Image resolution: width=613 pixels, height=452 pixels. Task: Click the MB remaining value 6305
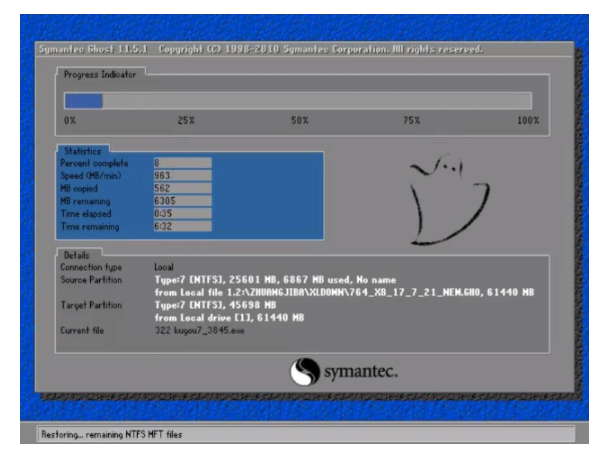pyautogui.click(x=183, y=201)
